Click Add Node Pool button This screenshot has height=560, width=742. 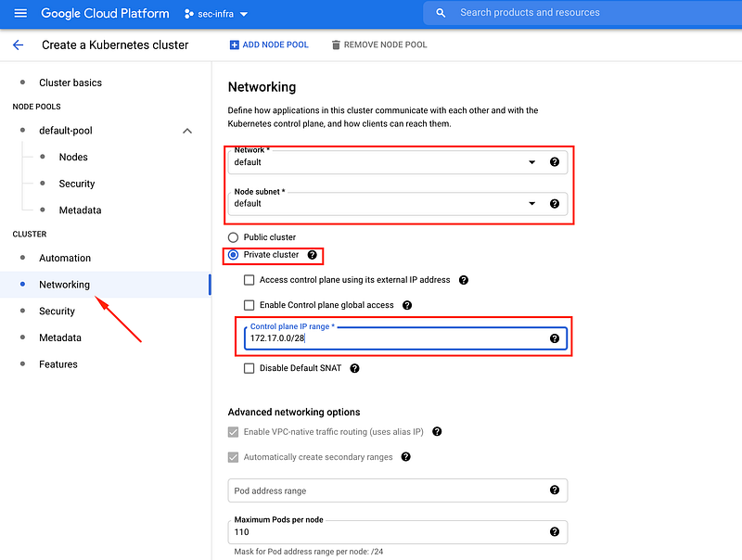[x=269, y=45]
